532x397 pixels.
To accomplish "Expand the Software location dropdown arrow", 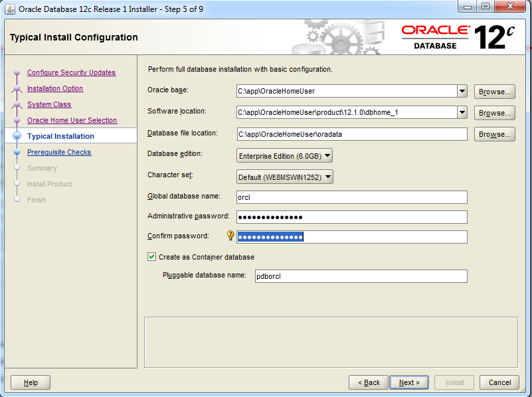I will [462, 112].
